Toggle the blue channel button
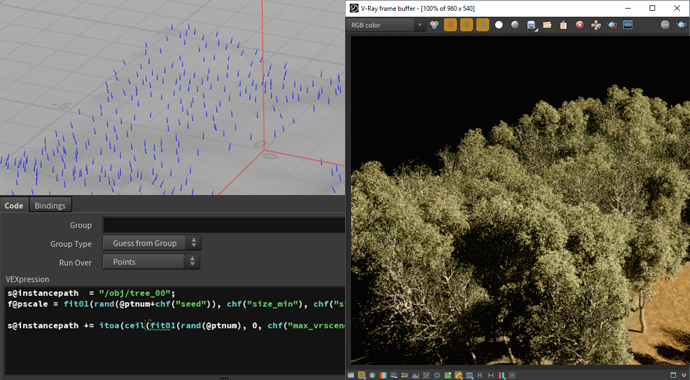The image size is (690, 380). tap(482, 25)
